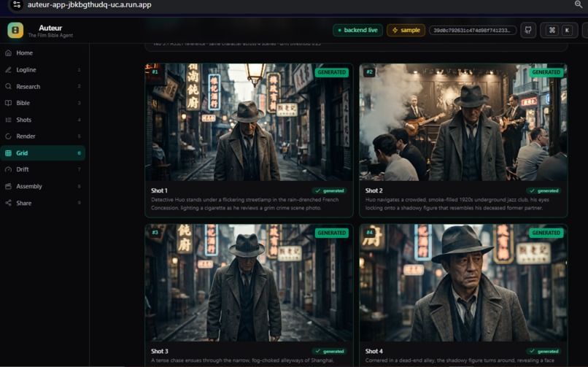Click Shot 1 description about Detective Huo
Image resolution: width=588 pixels, height=367 pixels.
245,204
